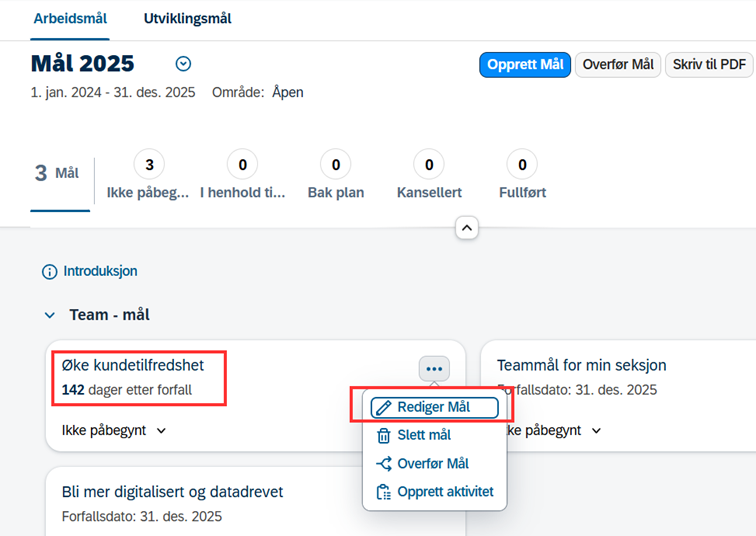Click the Område: Åpen label

click(x=258, y=92)
